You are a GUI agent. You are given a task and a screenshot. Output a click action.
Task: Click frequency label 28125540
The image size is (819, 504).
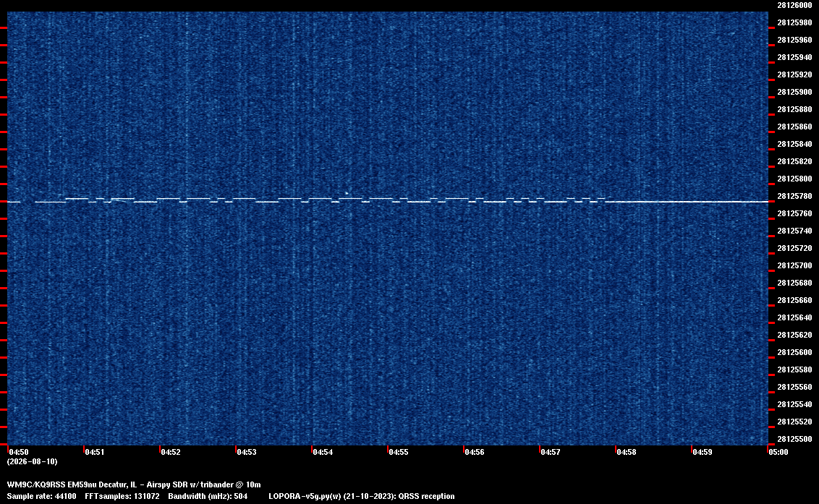794,405
